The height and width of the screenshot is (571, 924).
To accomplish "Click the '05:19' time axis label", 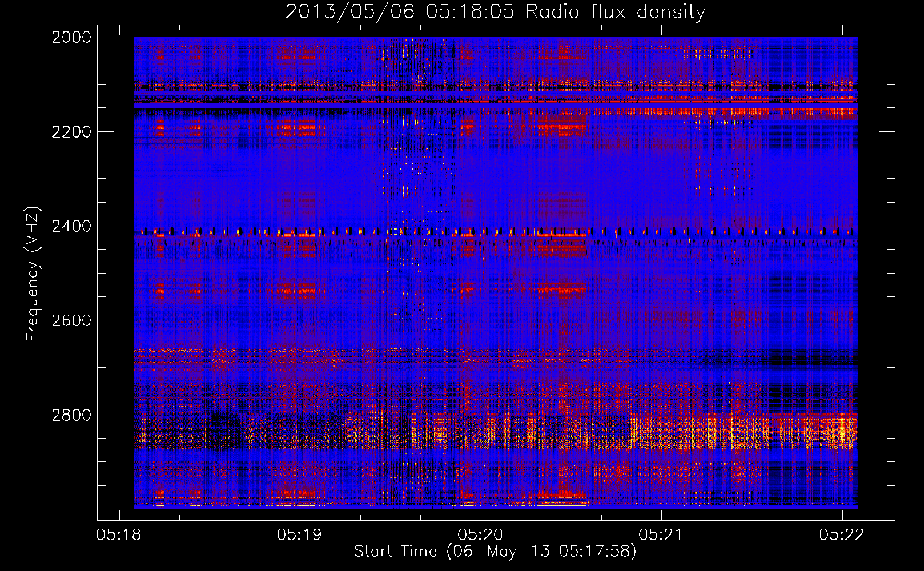I will 300,534.
